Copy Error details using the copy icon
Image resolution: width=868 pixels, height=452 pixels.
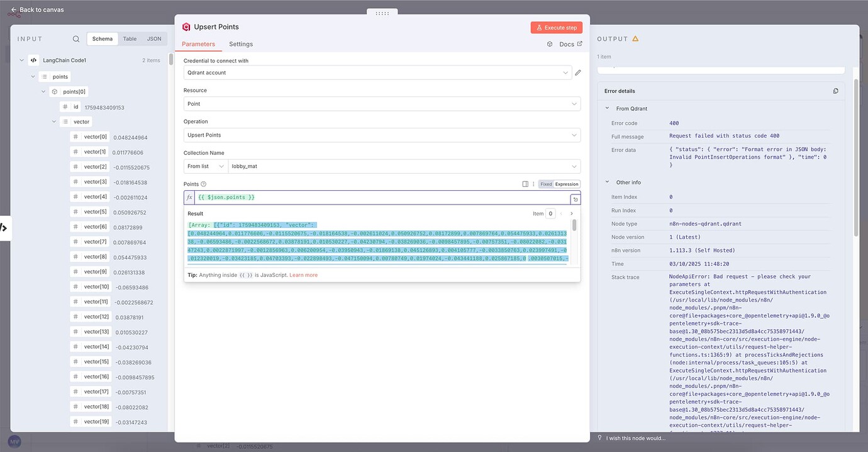click(x=835, y=91)
